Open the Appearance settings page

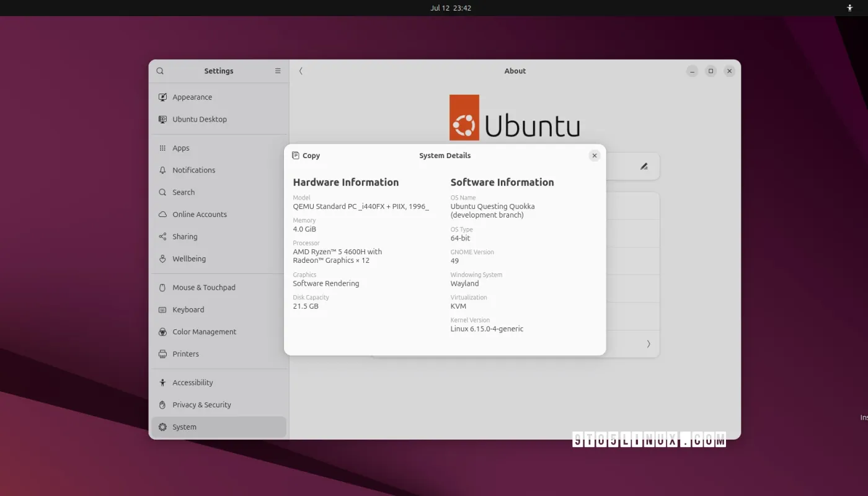point(219,97)
